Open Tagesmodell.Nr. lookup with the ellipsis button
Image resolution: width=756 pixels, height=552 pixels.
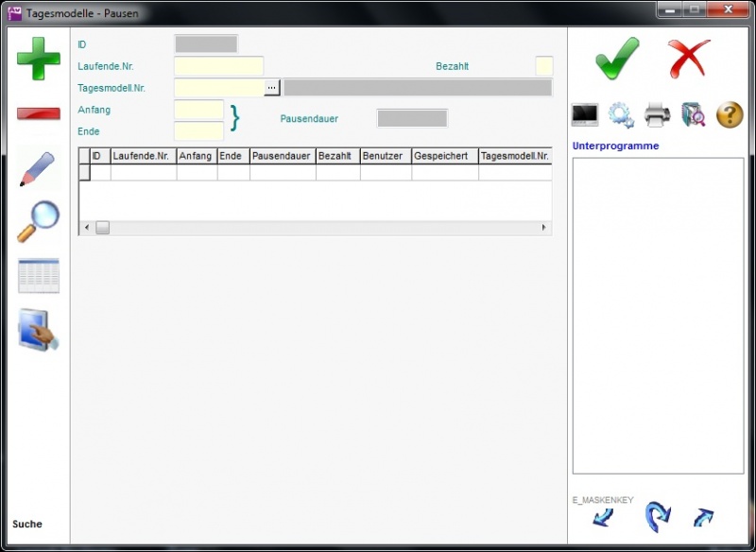click(x=272, y=88)
